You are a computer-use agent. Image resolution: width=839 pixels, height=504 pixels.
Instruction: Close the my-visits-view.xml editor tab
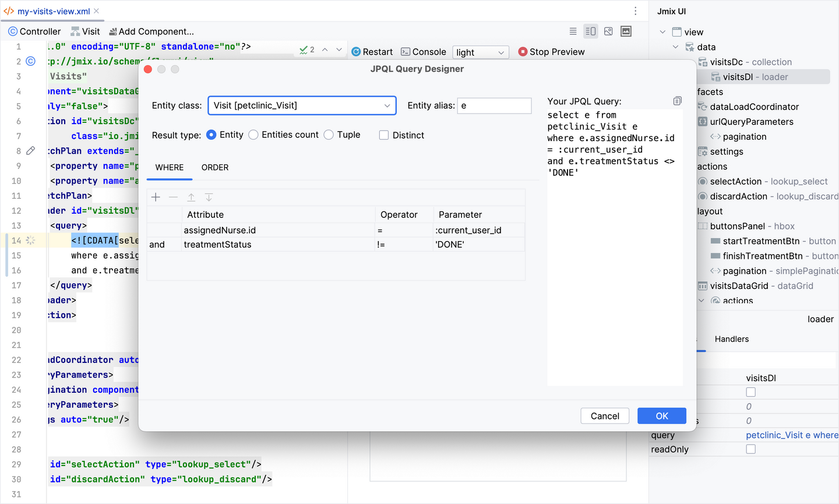[96, 11]
